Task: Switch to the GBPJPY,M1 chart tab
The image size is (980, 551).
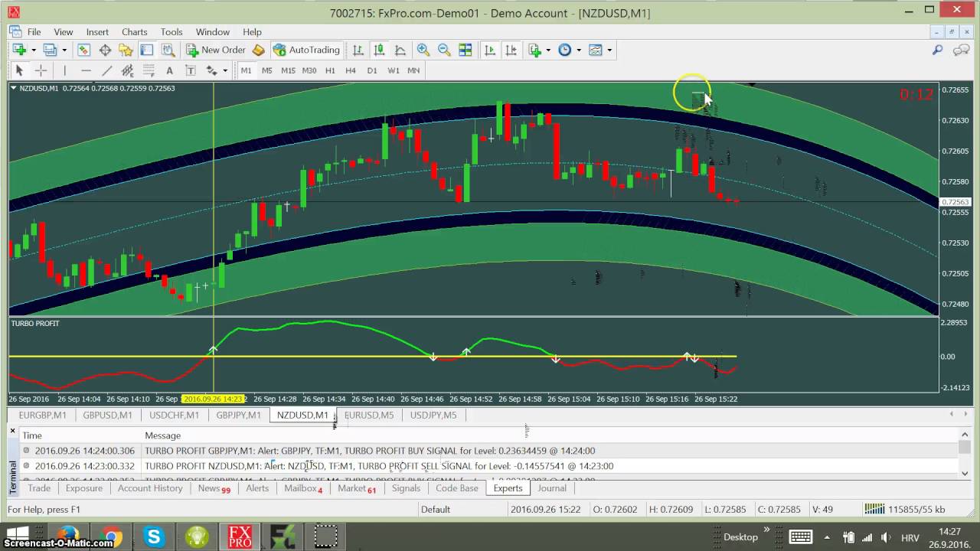Action: 238,415
